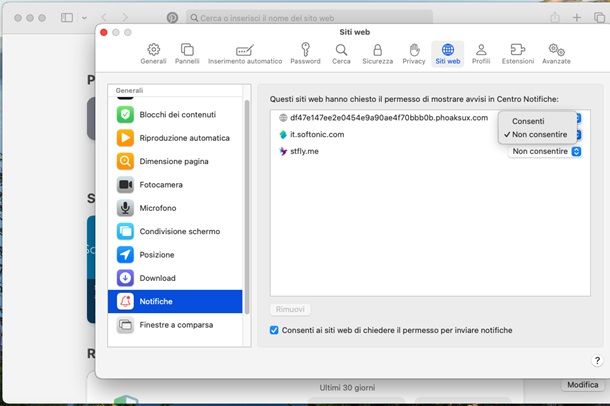Click the Modifica button in Safari
The width and height of the screenshot is (610, 406).
tap(582, 385)
